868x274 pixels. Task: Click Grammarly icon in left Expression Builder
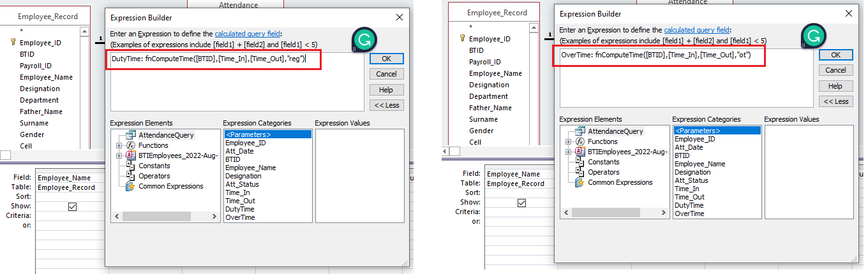click(364, 40)
